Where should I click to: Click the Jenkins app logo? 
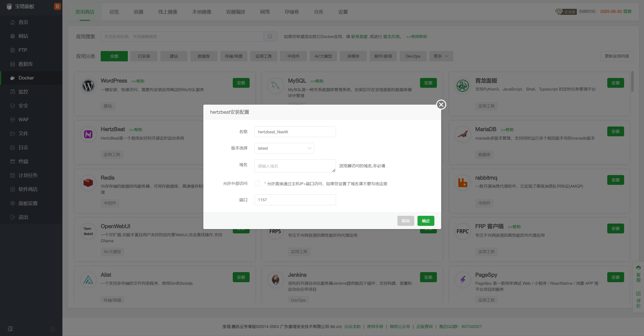click(x=276, y=280)
